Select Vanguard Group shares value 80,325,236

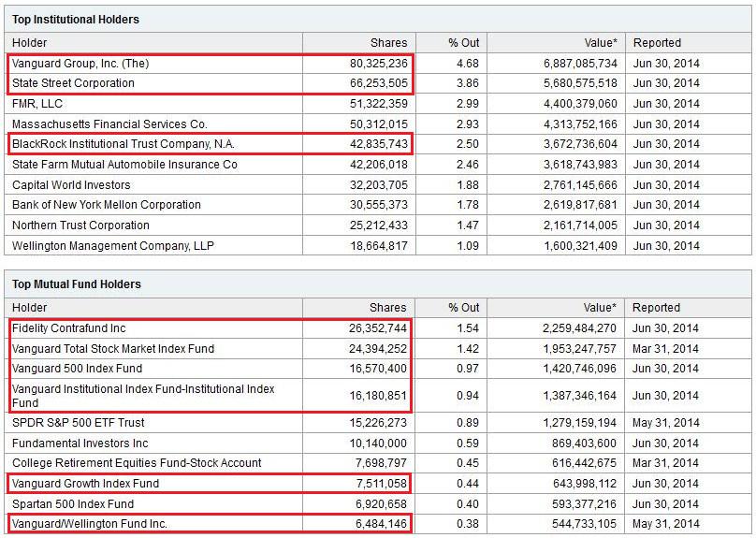coord(379,63)
